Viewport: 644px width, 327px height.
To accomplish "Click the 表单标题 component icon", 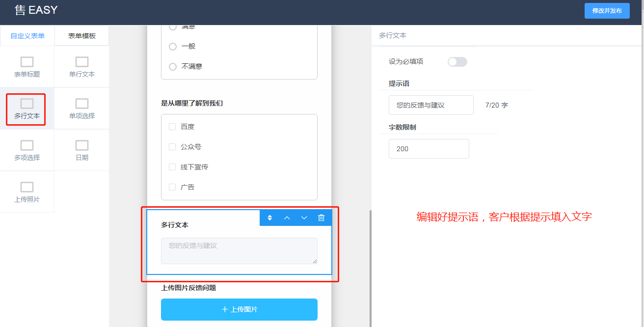I will click(27, 62).
